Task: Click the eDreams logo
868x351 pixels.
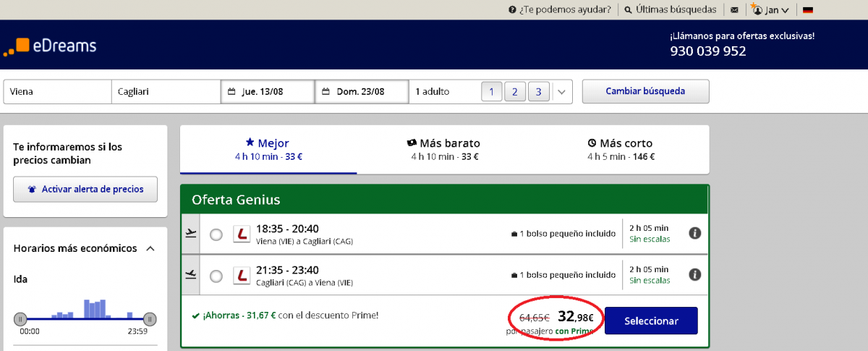Action: point(50,46)
